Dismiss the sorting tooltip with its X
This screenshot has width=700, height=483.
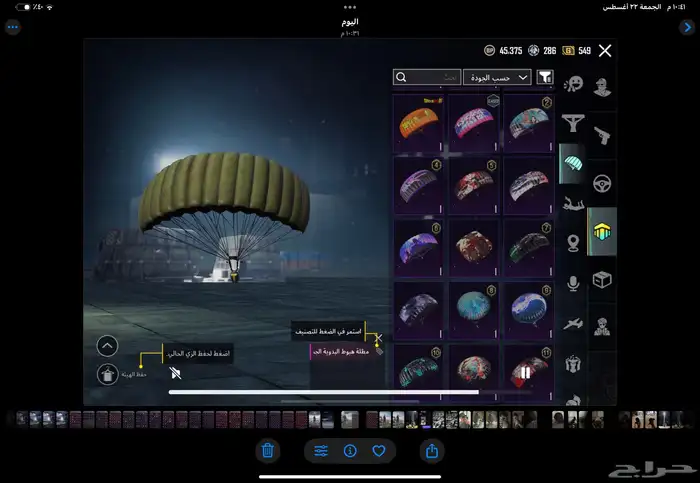coord(379,337)
